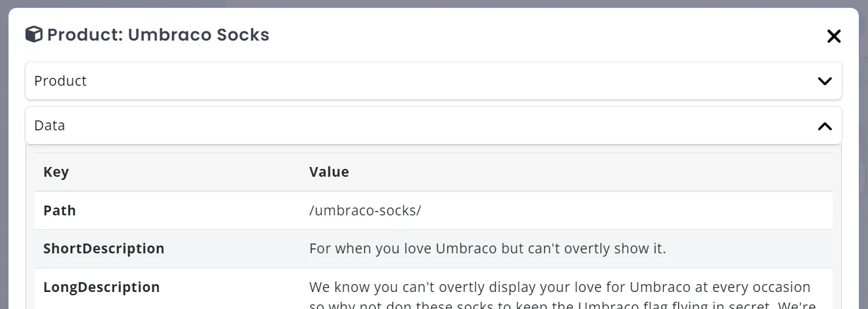Click the "/umbraco-socks/" path value
Screen dimensions: 868x309
[x=365, y=211]
